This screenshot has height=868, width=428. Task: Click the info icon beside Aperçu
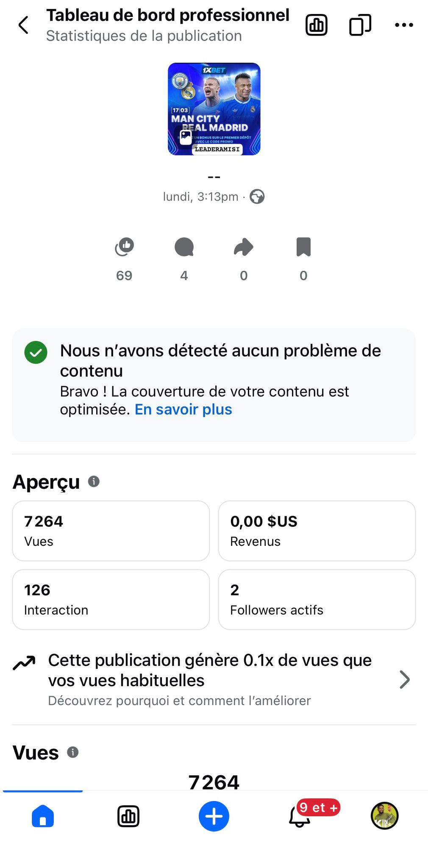[94, 481]
